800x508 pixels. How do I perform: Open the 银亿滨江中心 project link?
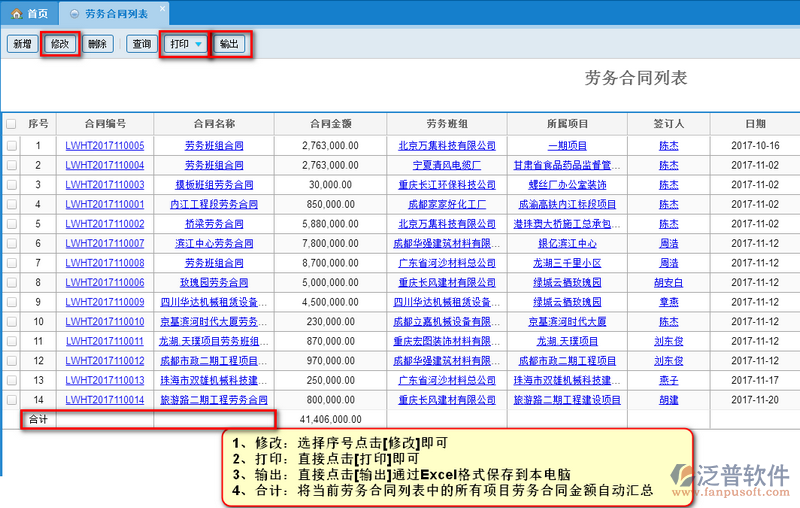click(x=566, y=243)
